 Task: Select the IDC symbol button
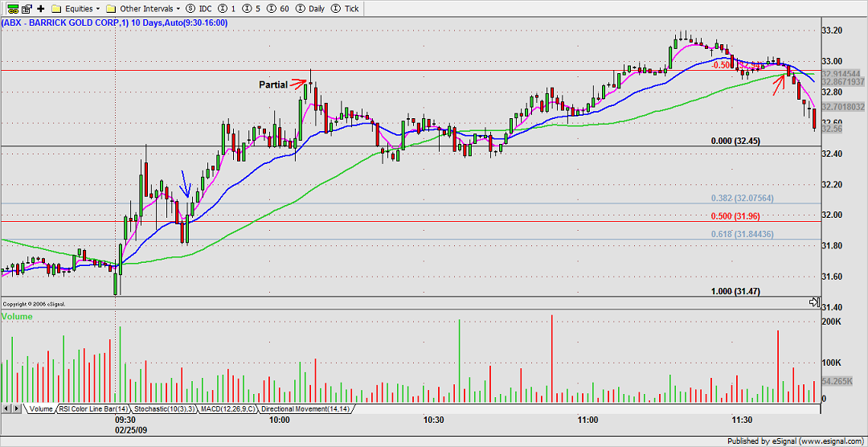[199, 8]
